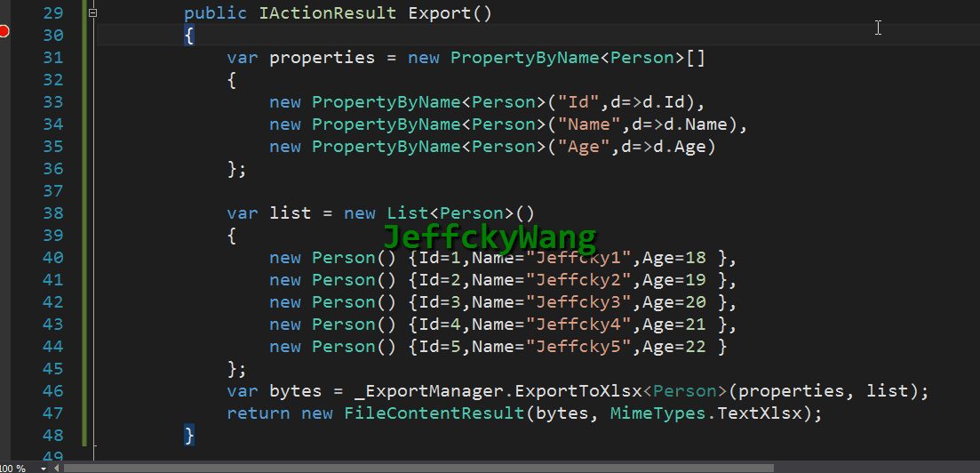Click the scroll-left arrow of horizontal scrollbar
980x473 pixels.
tap(56, 468)
